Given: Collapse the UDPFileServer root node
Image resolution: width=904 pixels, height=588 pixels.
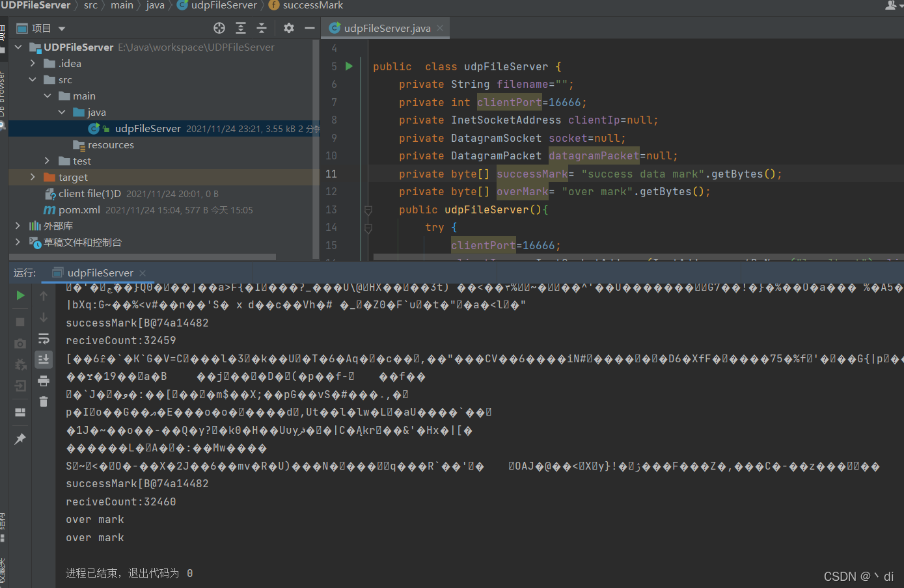Looking at the screenshot, I should [18, 47].
